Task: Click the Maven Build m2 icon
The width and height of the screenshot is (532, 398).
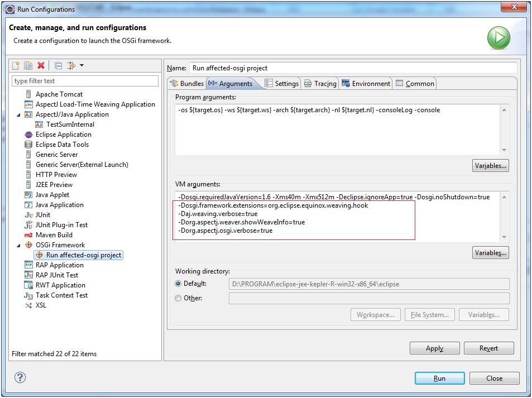Action: [x=28, y=235]
